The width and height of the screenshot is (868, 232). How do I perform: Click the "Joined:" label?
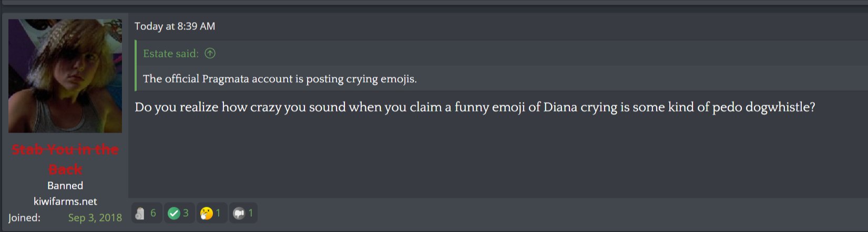[x=24, y=218]
